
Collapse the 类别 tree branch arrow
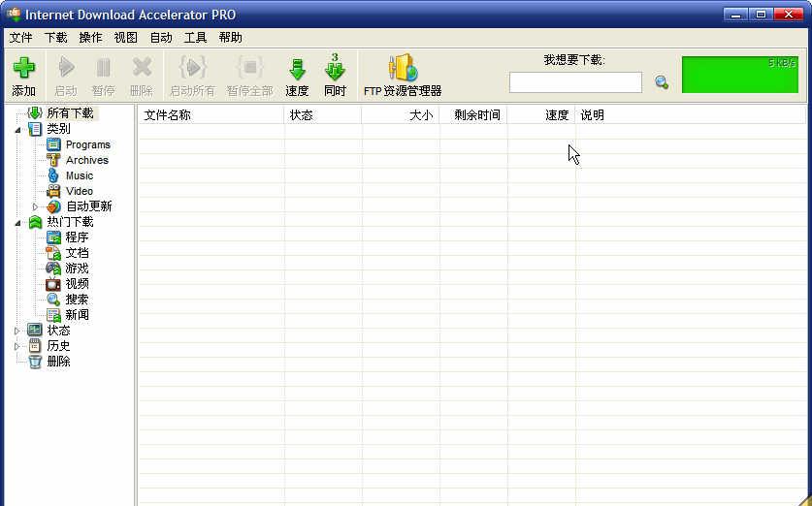[x=17, y=129]
